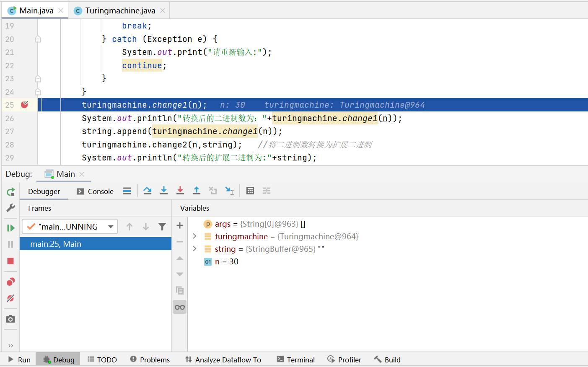Pause the running program
The height and width of the screenshot is (367, 588).
[x=11, y=244]
